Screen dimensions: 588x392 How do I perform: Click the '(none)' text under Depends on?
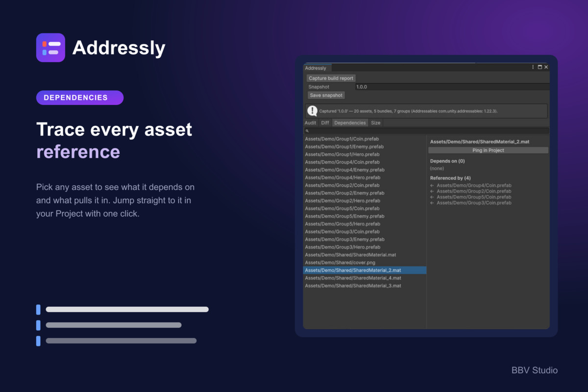tap(437, 169)
